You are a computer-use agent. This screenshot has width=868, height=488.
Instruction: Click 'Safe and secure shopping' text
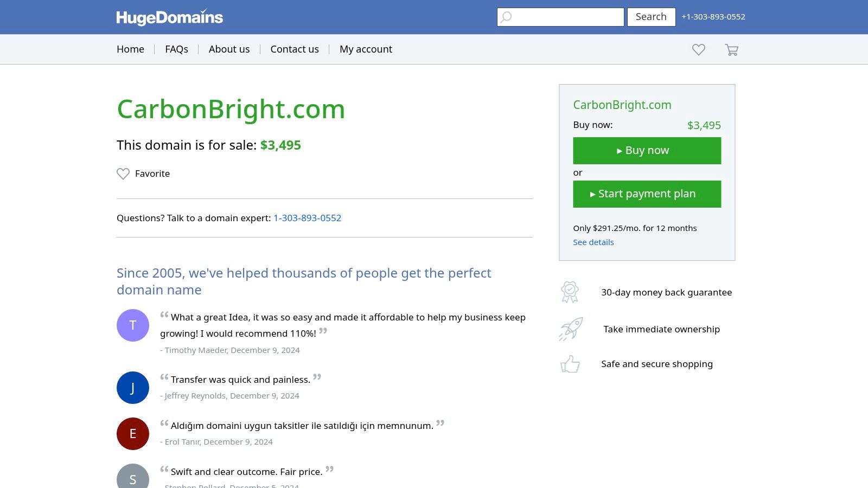point(657,364)
